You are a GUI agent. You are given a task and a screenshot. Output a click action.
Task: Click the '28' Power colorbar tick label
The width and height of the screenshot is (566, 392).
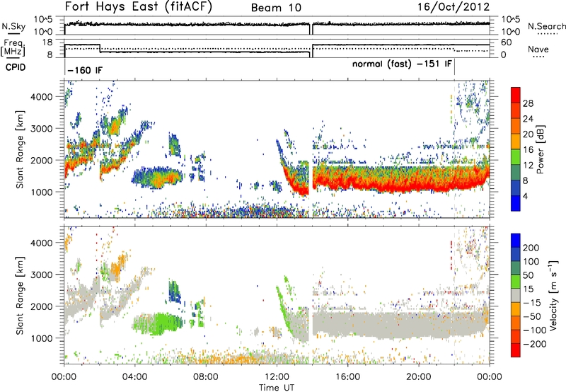coord(528,103)
